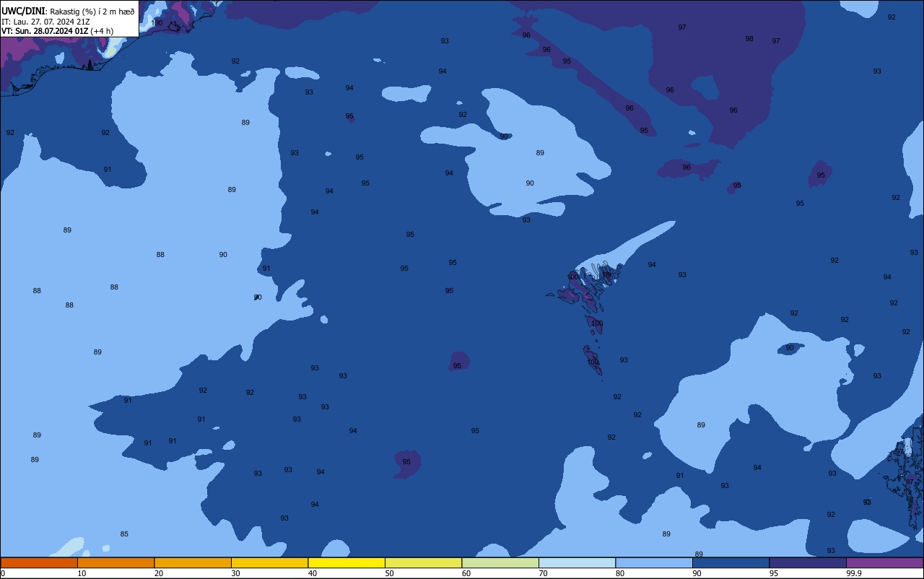Click the legend tick label '30'
Viewport: 924px width, 579px height.
click(x=235, y=573)
